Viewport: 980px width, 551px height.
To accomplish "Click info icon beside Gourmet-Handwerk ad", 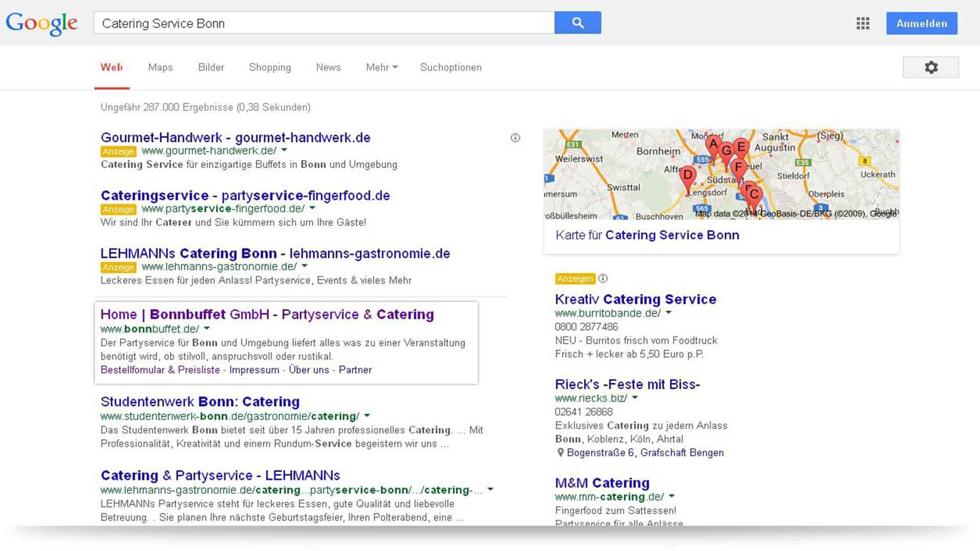I will pos(515,138).
